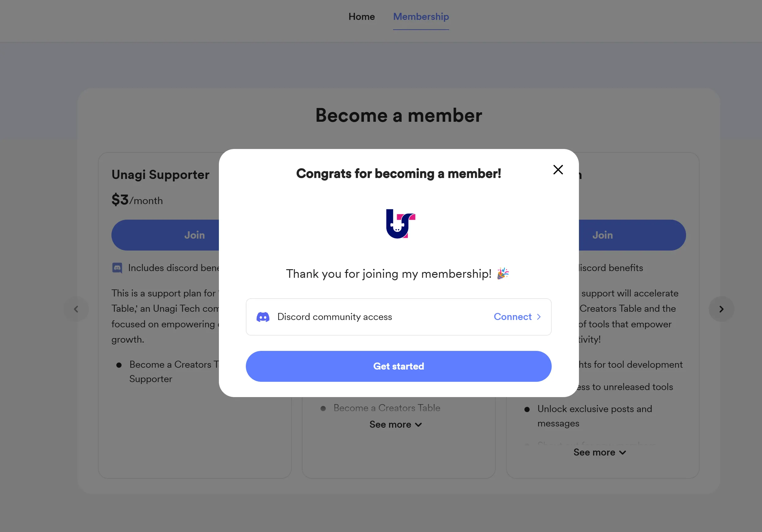Viewport: 762px width, 532px height.
Task: Connect Discord community access
Action: pyautogui.click(x=517, y=317)
